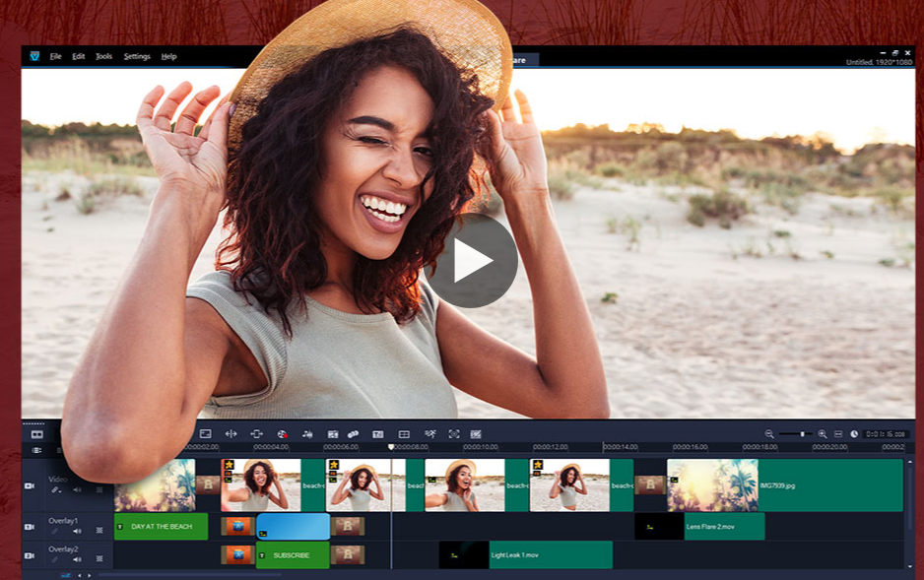Open the Tools menu
This screenshot has width=924, height=580.
click(x=103, y=57)
